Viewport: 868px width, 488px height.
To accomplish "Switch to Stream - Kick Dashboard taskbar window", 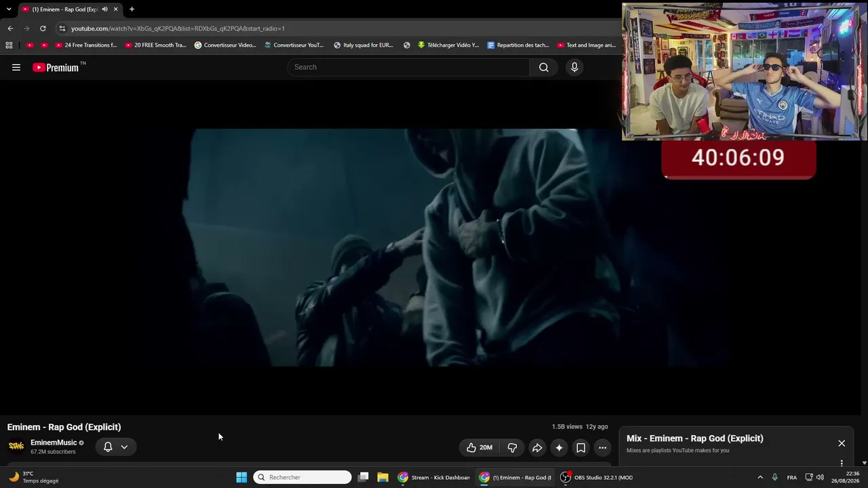I will click(x=434, y=477).
